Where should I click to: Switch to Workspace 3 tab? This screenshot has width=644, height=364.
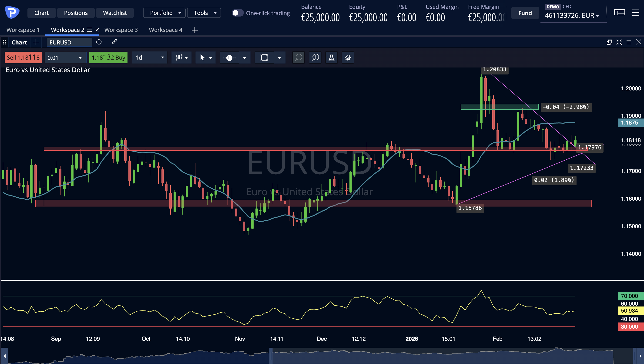[121, 30]
